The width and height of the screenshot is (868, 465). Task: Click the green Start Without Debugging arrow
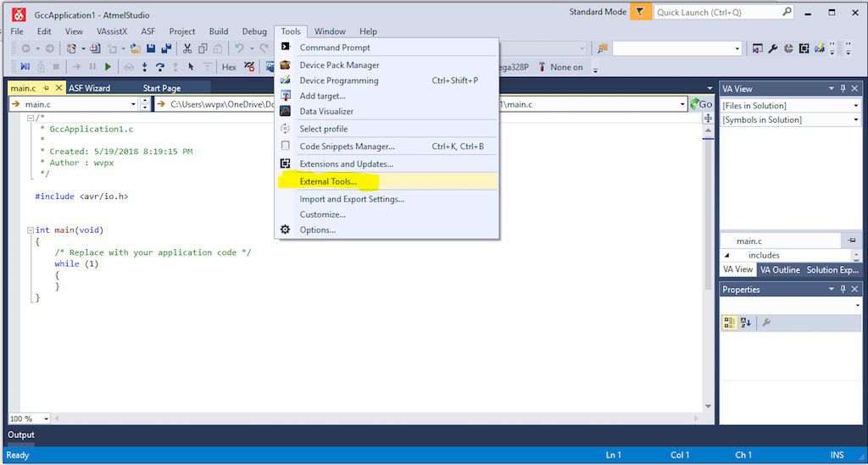(108, 67)
